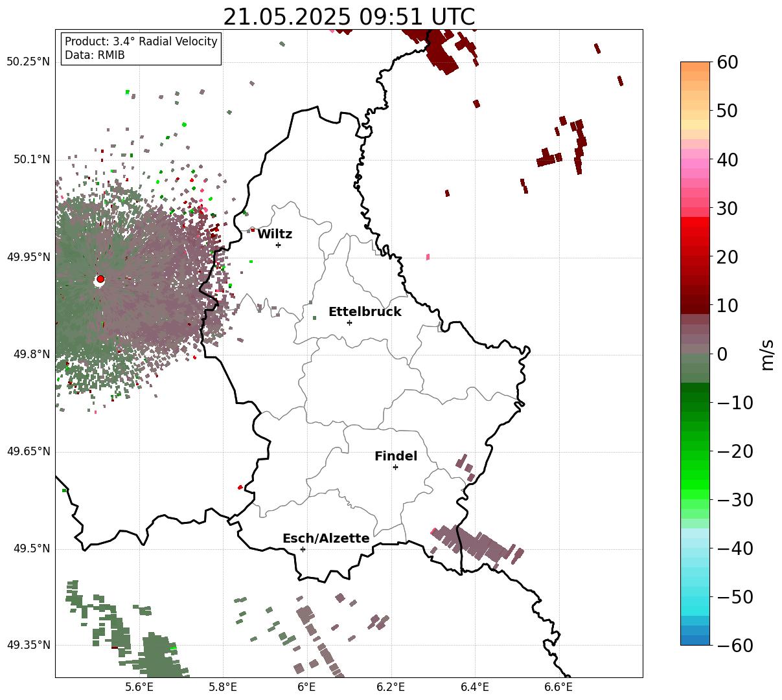Click the 6.6°E longitude label
Viewport: 782px width, 700px height.
tap(558, 688)
